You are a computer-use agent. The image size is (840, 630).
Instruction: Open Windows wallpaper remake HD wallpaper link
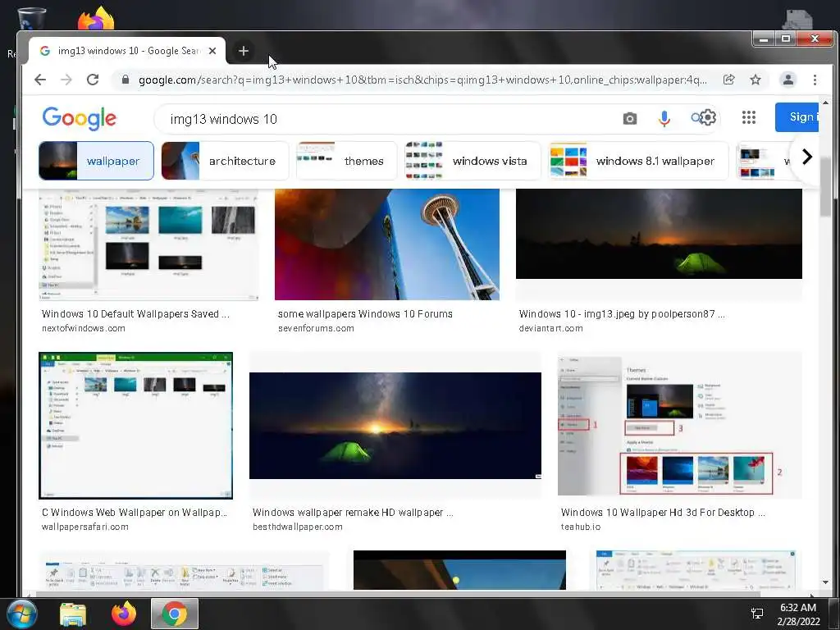(353, 513)
